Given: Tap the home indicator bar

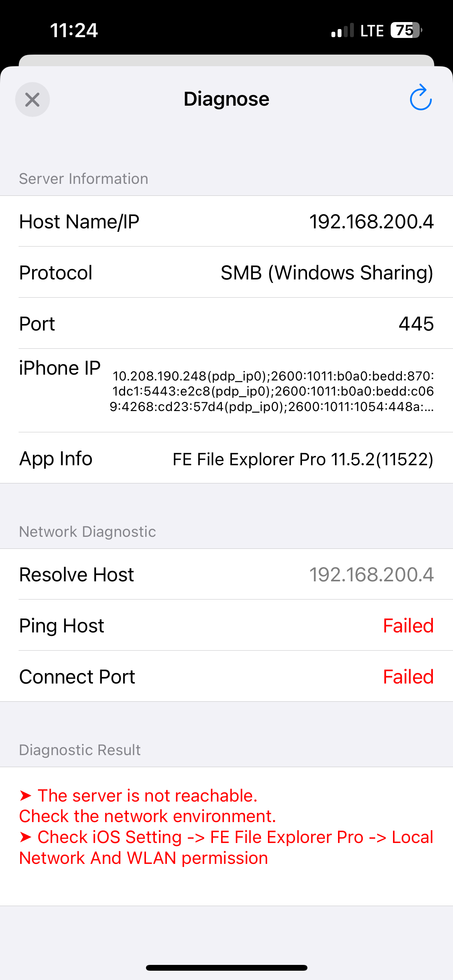Looking at the screenshot, I should pos(226,968).
